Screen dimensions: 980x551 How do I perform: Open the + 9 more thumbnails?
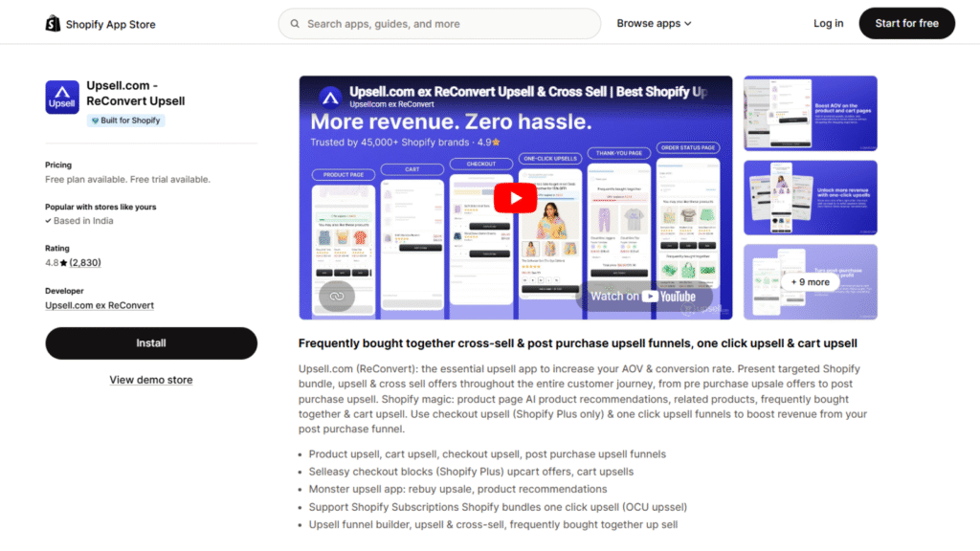(x=810, y=282)
